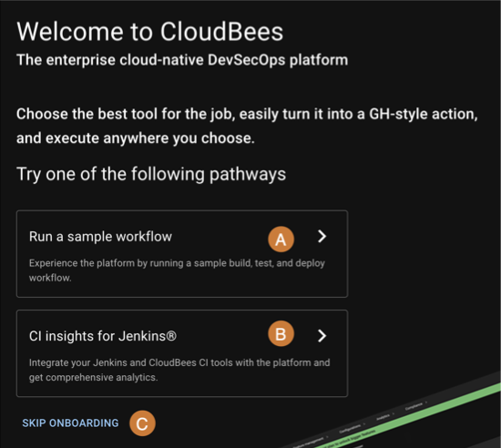Click the 'Integrate your Jenkins and CloudBees CI' description

[x=179, y=370]
